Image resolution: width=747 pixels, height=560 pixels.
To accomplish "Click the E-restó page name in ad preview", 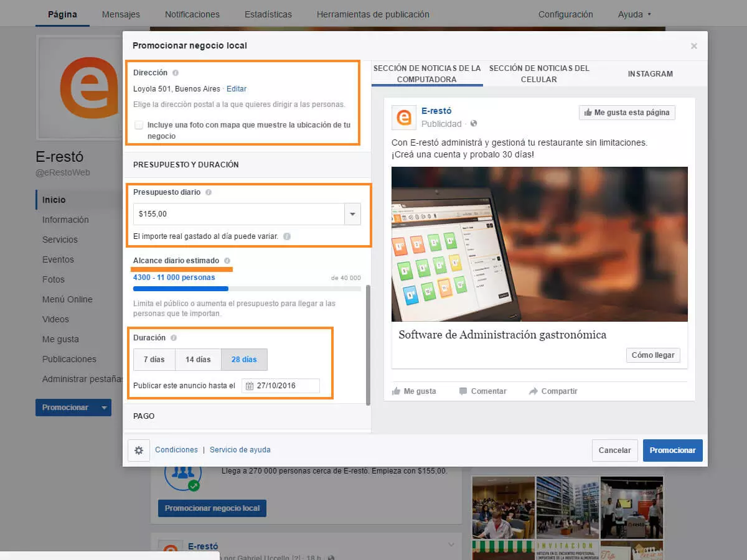I will coord(436,111).
